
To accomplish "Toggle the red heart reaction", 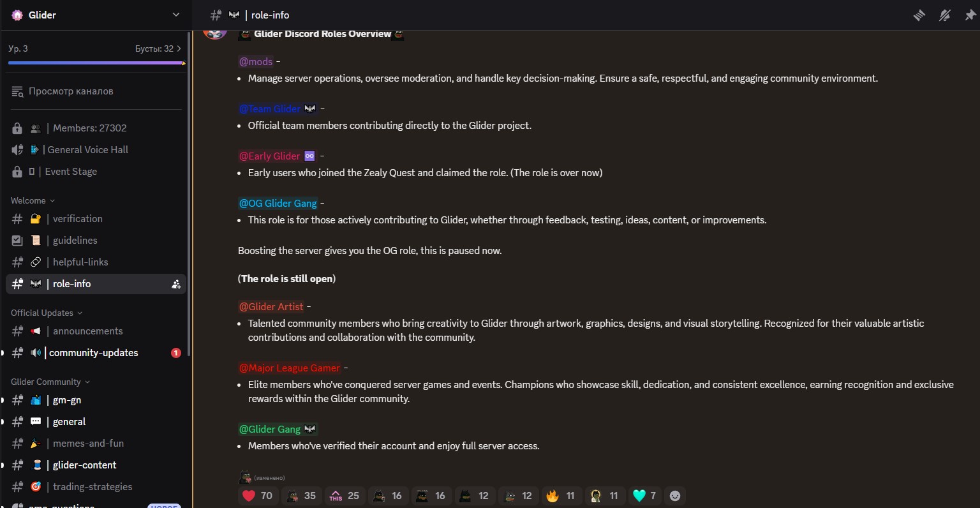I will coord(258,496).
